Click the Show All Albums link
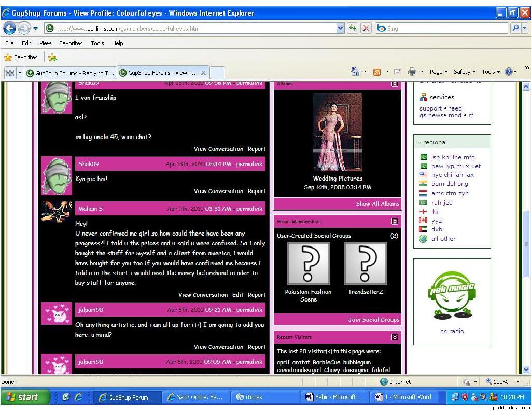 pyautogui.click(x=377, y=204)
